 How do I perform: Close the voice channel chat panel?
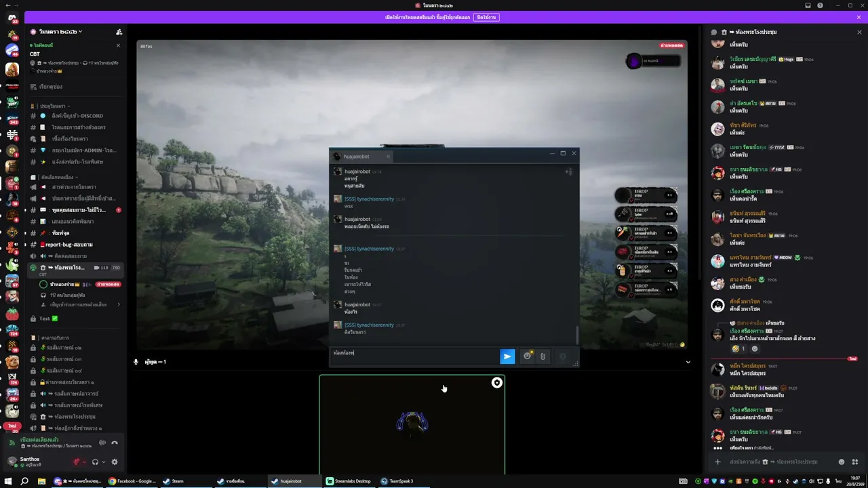[859, 32]
